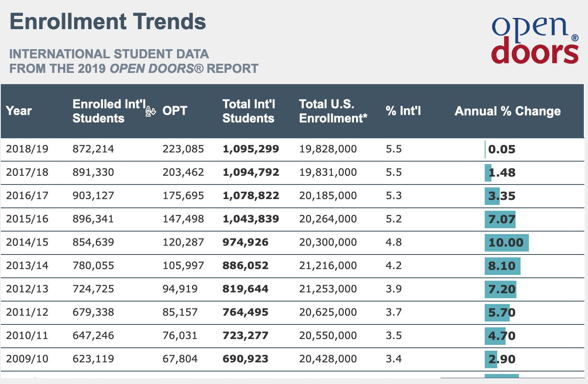The image size is (588, 384).
Task: Sort by the Year column header
Action: pos(19,111)
